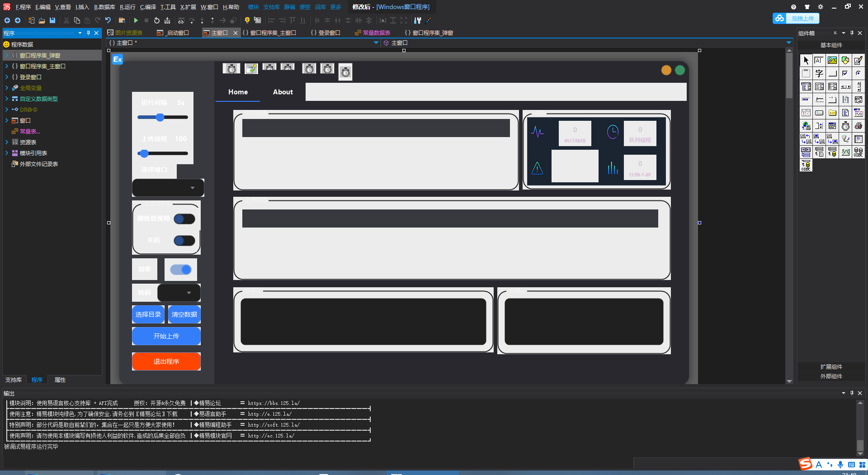Open the 选择接口 dropdown combo box
868x475 pixels.
pos(193,188)
